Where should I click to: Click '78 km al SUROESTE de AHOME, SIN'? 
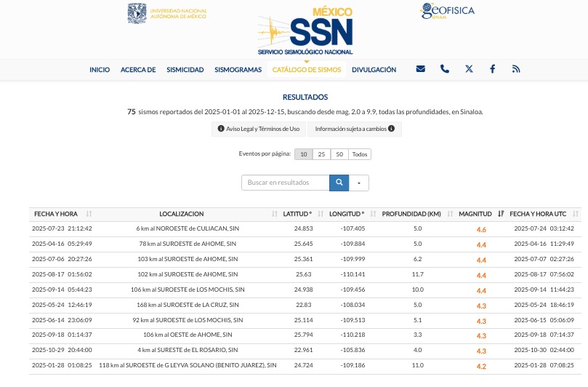click(x=188, y=244)
